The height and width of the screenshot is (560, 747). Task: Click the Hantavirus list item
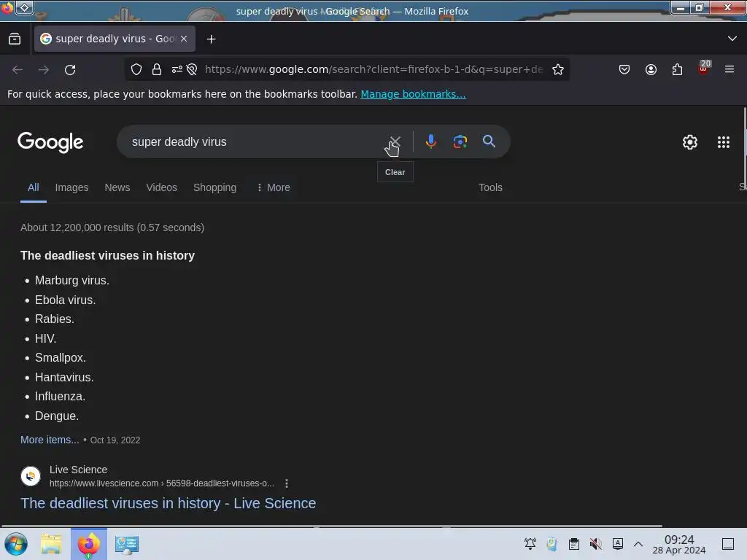click(64, 378)
